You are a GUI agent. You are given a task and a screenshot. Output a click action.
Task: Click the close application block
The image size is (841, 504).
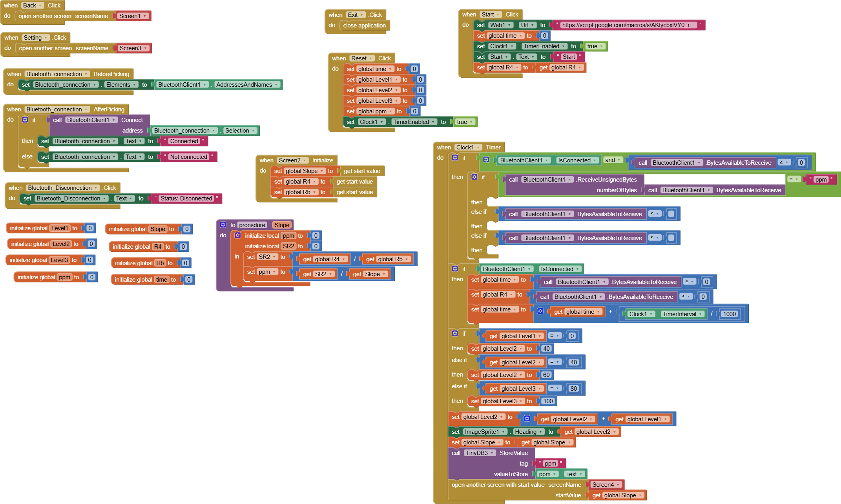click(364, 25)
